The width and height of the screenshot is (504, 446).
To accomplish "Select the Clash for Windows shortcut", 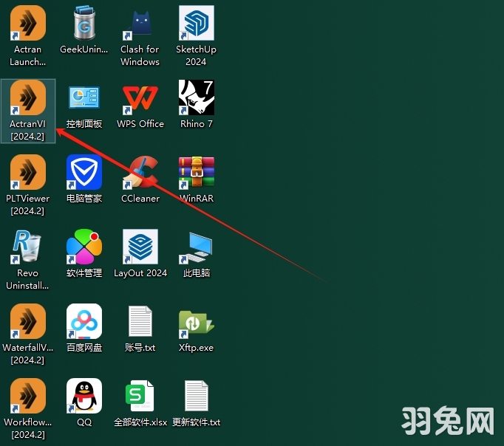I will click(x=140, y=24).
